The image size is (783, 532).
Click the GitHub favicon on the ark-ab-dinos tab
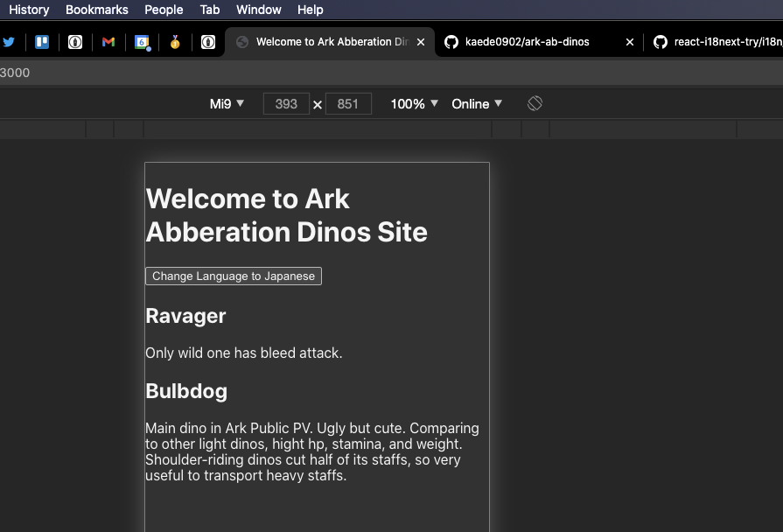click(x=451, y=41)
